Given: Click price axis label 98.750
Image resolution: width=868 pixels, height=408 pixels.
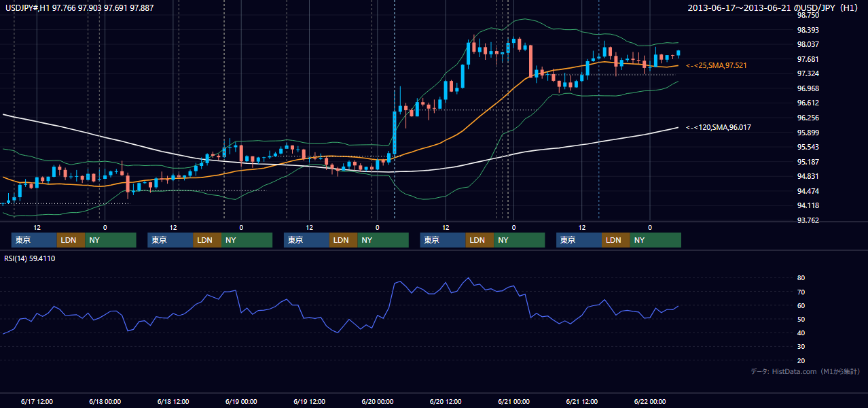Looking at the screenshot, I should click(808, 15).
